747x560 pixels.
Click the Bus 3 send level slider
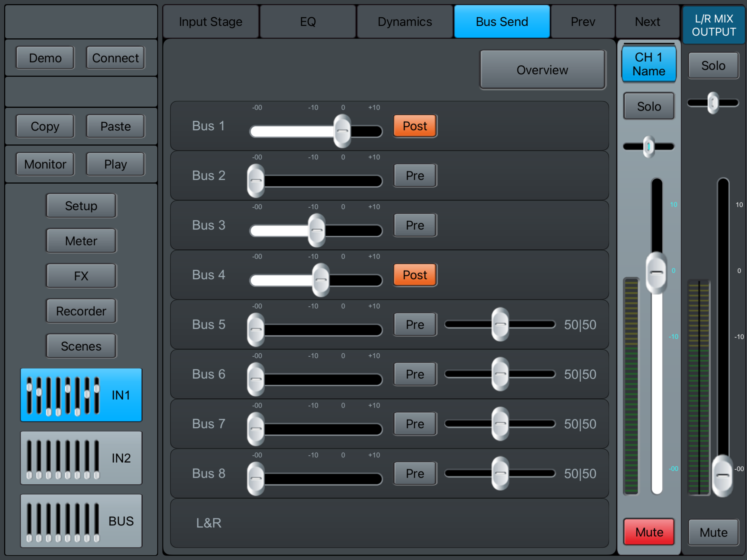(316, 231)
